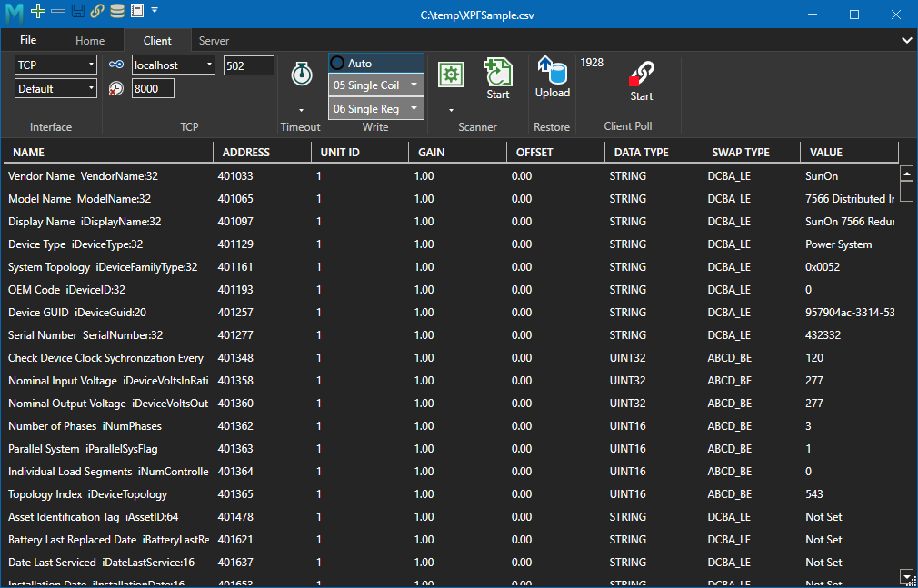
Task: Click the vertical scrollbar thumb
Action: [x=906, y=192]
